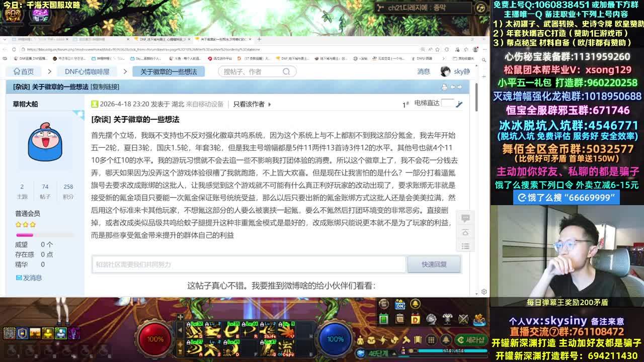Image resolution: width=644 pixels, height=362 pixels.
Task: Click the ON toggle icon in game menu
Action: coord(400,304)
